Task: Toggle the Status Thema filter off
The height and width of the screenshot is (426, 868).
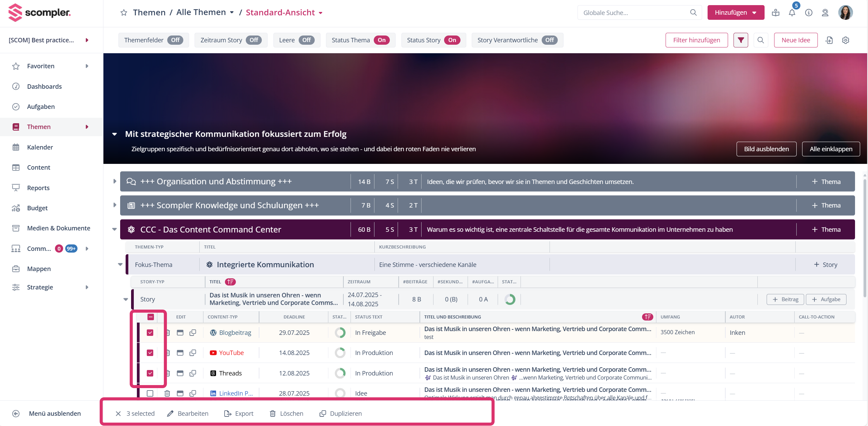Action: tap(381, 40)
